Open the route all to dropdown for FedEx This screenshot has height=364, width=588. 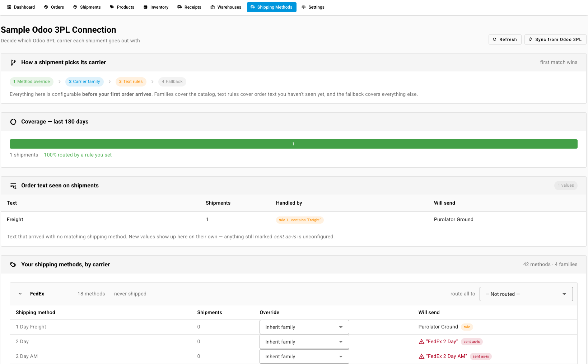click(526, 294)
